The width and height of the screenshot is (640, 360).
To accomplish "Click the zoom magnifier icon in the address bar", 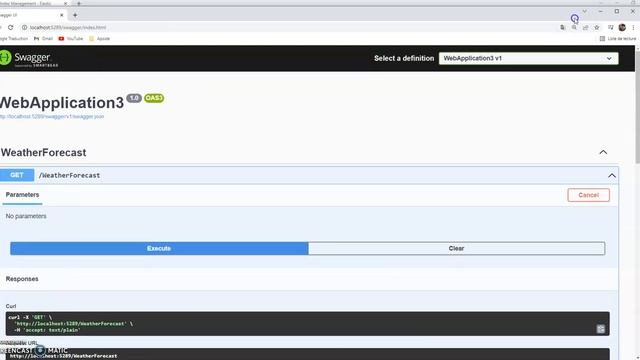I will tap(574, 27).
